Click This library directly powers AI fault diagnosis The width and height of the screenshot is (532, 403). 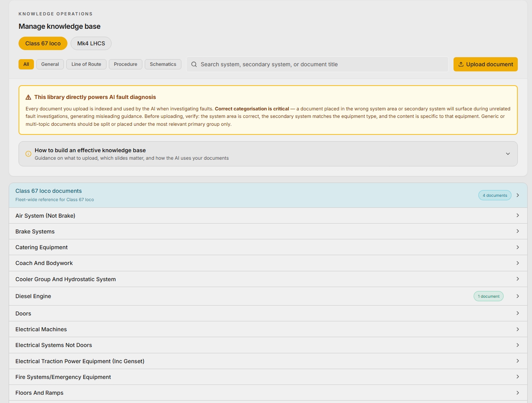[x=95, y=97]
